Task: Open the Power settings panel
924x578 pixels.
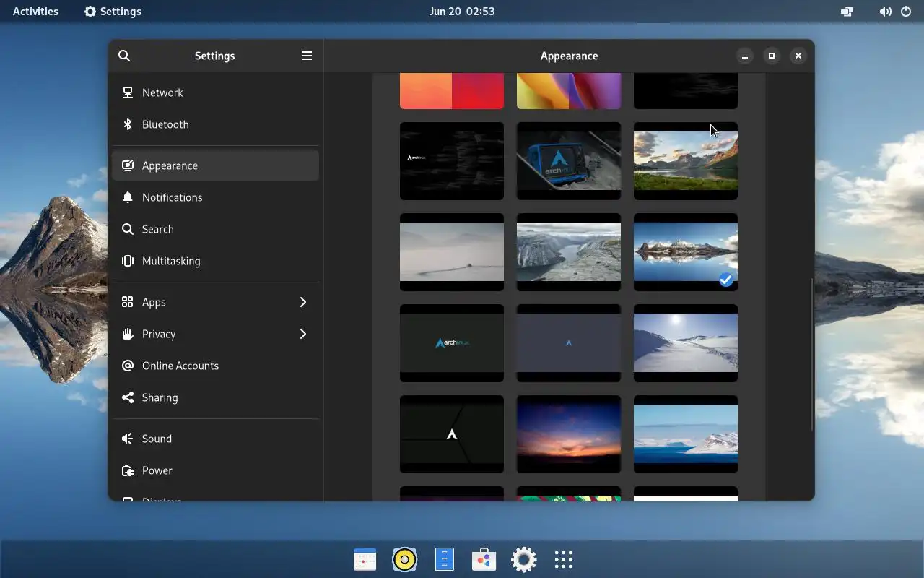Action: [215, 470]
